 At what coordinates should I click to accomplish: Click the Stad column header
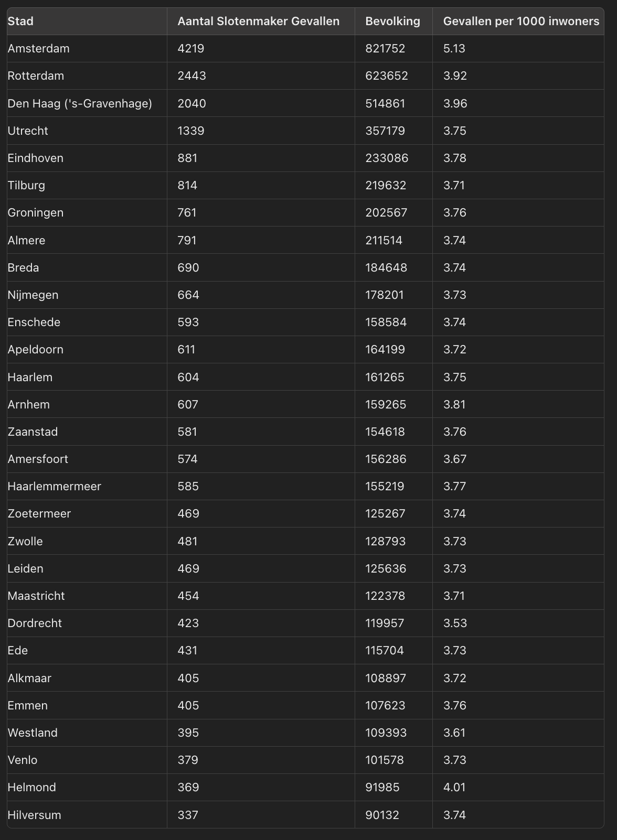pos(20,21)
